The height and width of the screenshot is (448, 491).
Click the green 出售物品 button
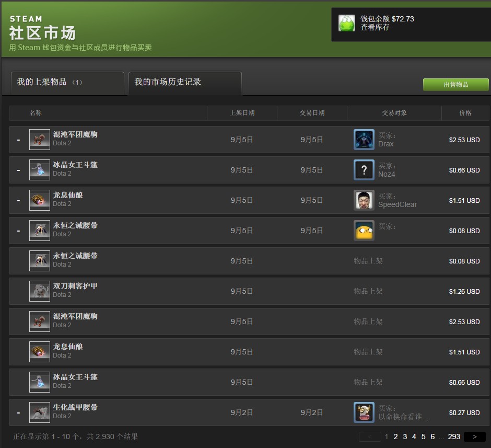tap(455, 85)
